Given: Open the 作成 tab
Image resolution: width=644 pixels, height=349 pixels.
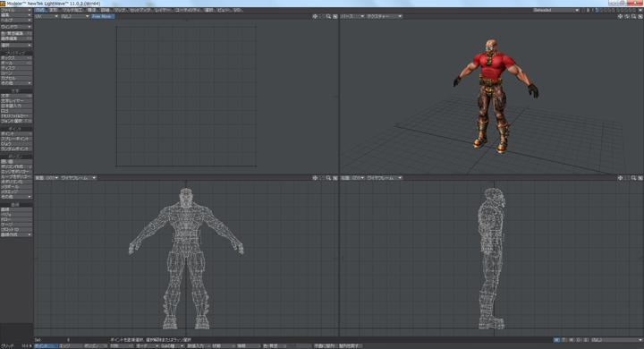Looking at the screenshot, I should (40, 10).
